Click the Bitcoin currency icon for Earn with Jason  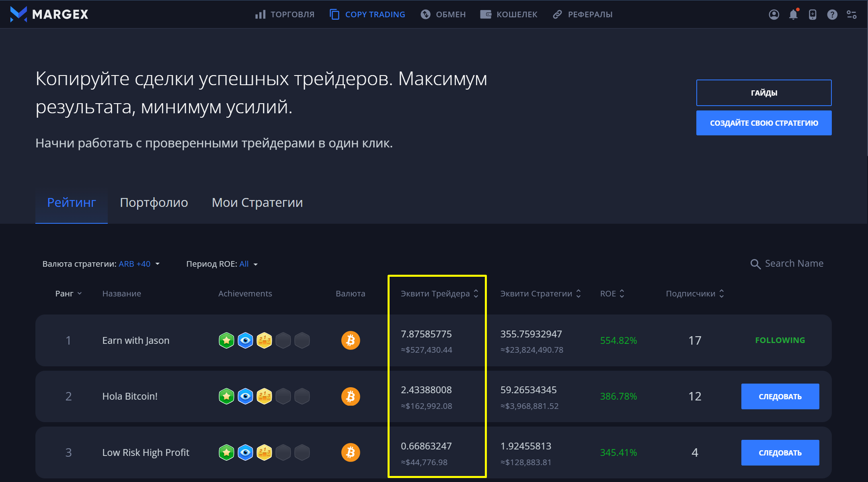351,340
